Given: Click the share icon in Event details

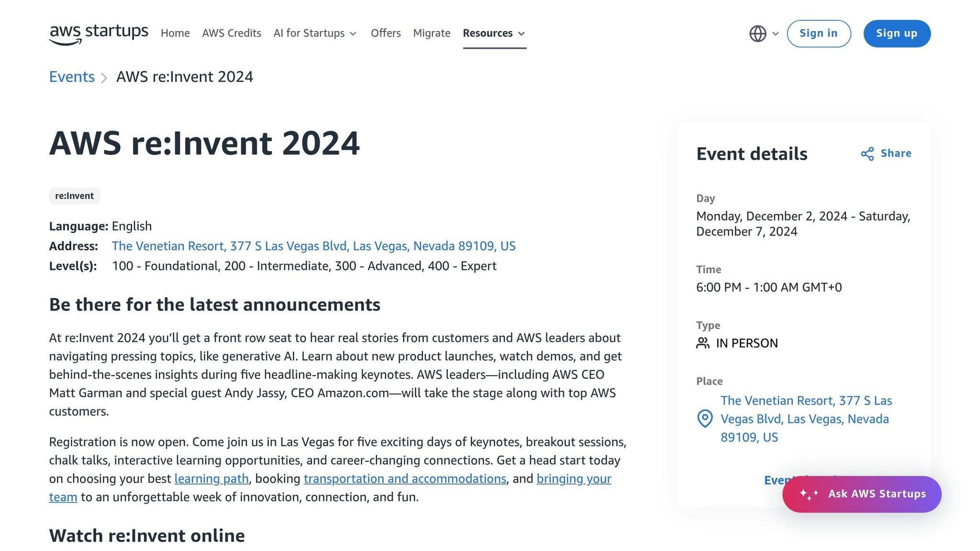Looking at the screenshot, I should (x=867, y=154).
